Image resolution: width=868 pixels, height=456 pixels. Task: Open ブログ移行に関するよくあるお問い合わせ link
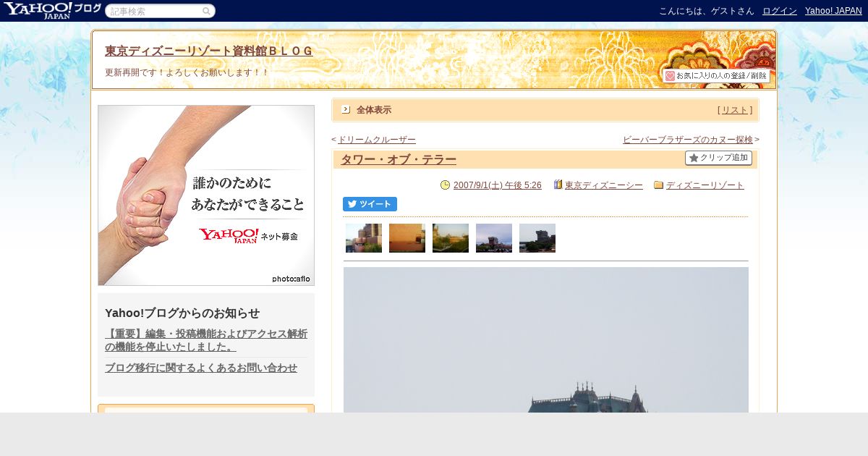coord(201,368)
